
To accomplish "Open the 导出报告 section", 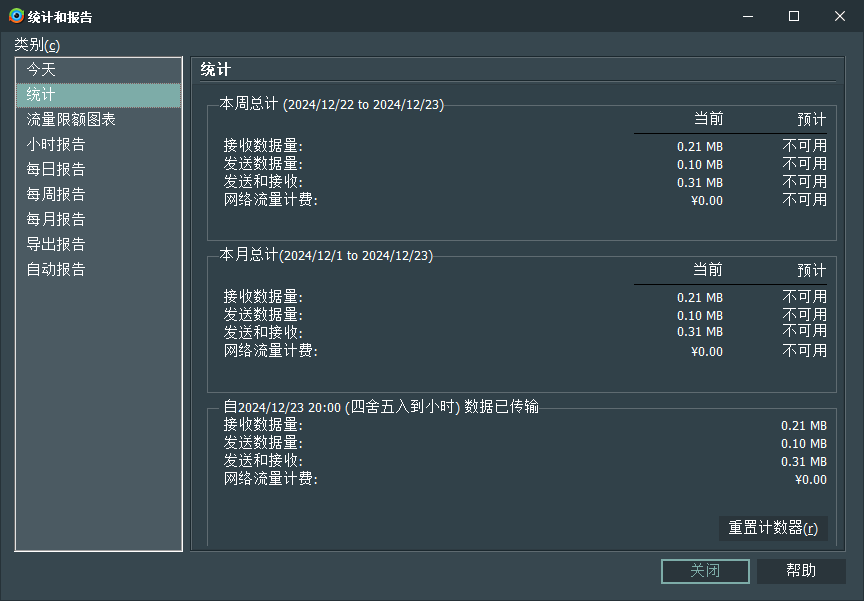I will pyautogui.click(x=55, y=244).
